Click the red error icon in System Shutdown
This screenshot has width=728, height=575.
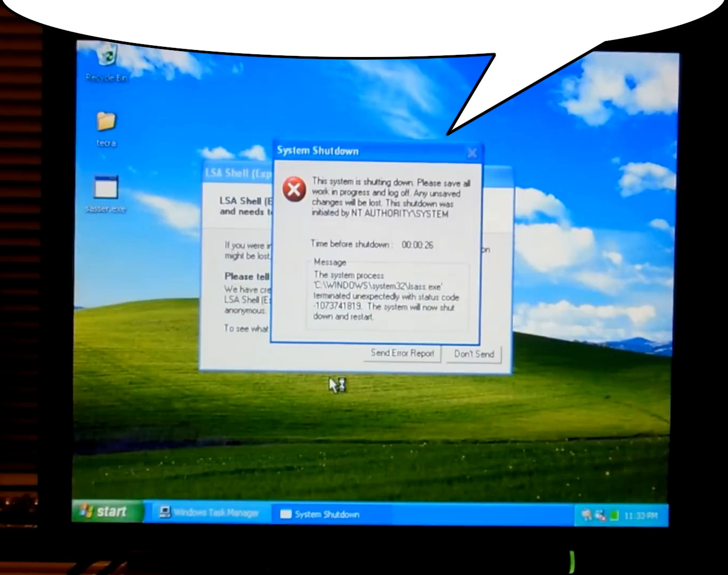(x=294, y=190)
